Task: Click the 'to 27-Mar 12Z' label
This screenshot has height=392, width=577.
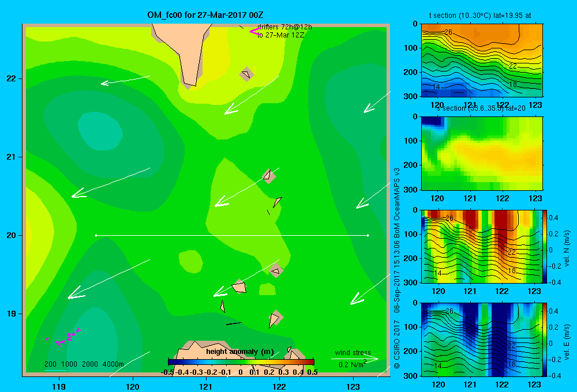Action: pos(281,35)
